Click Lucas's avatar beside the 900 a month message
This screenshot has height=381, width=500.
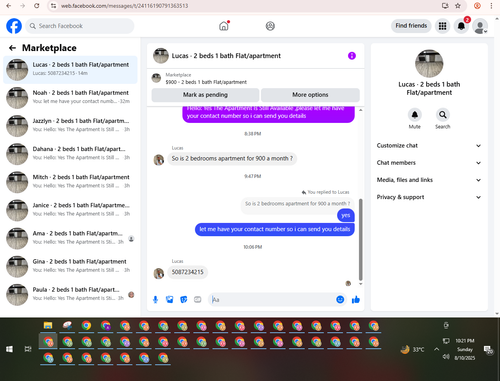click(x=159, y=160)
